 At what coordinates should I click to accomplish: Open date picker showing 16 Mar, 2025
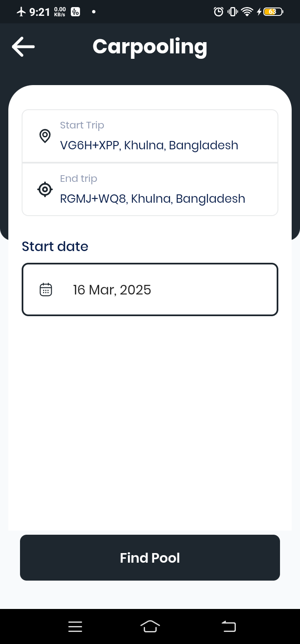tap(150, 289)
